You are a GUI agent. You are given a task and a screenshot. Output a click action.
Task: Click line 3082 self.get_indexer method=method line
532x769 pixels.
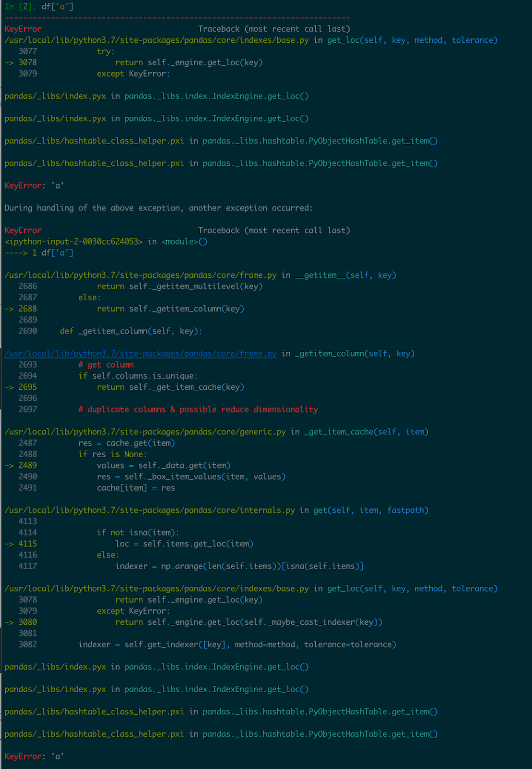[x=207, y=645]
